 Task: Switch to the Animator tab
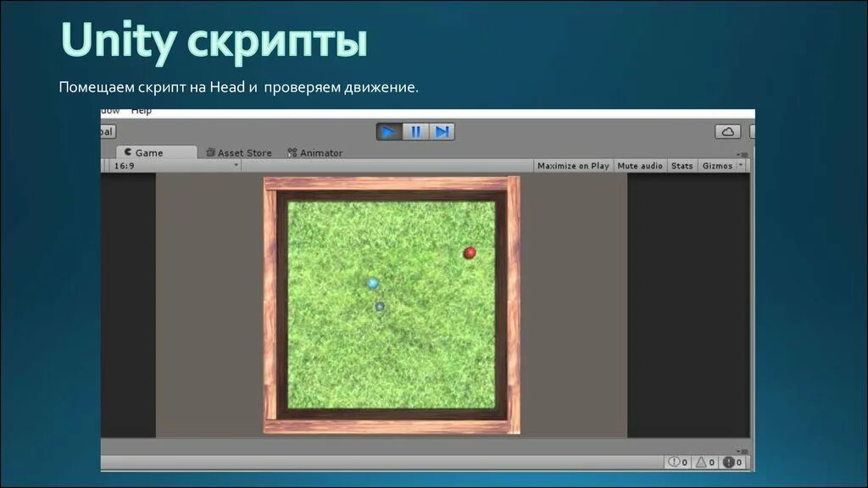[315, 152]
